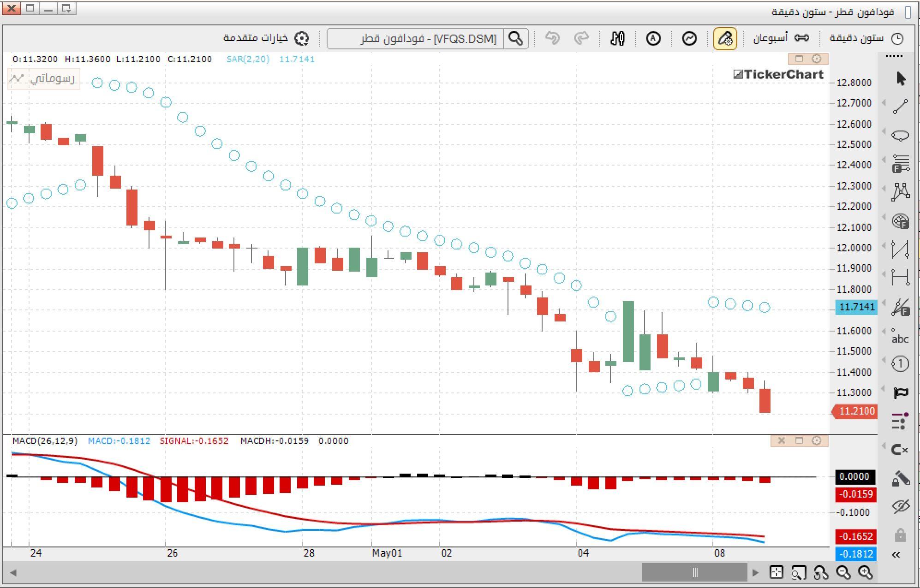Collapse the drawing toolbar with double chevron
Viewport: 920px width, 588px height.
click(x=896, y=555)
